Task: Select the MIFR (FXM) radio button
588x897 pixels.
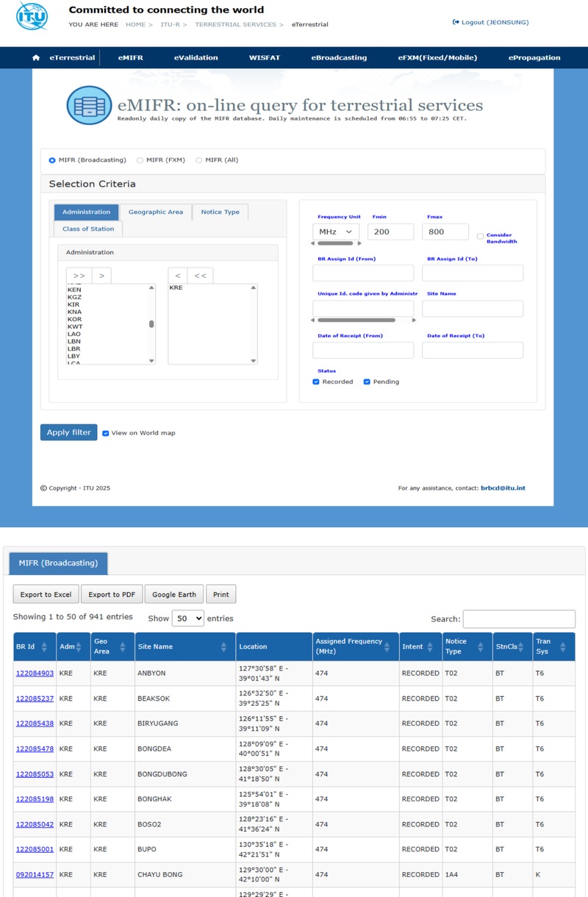Action: click(x=140, y=160)
